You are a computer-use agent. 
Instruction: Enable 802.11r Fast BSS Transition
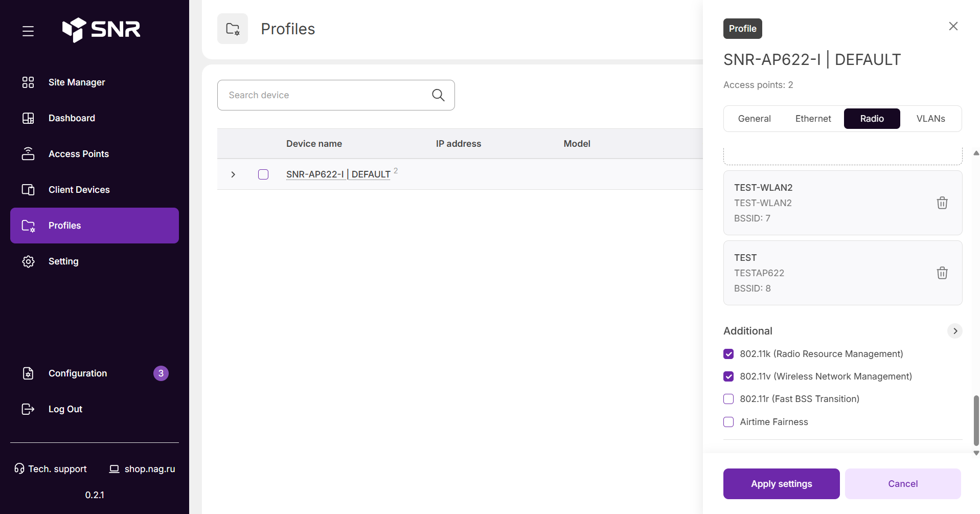pyautogui.click(x=728, y=399)
